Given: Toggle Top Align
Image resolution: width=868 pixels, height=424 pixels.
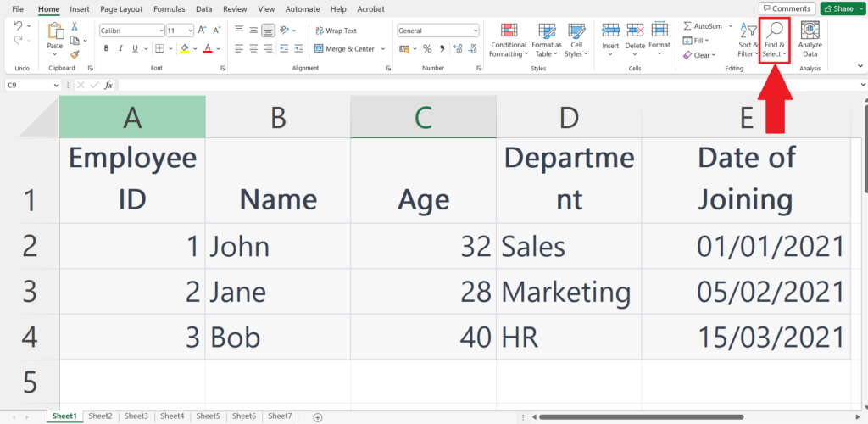Looking at the screenshot, I should [x=238, y=31].
